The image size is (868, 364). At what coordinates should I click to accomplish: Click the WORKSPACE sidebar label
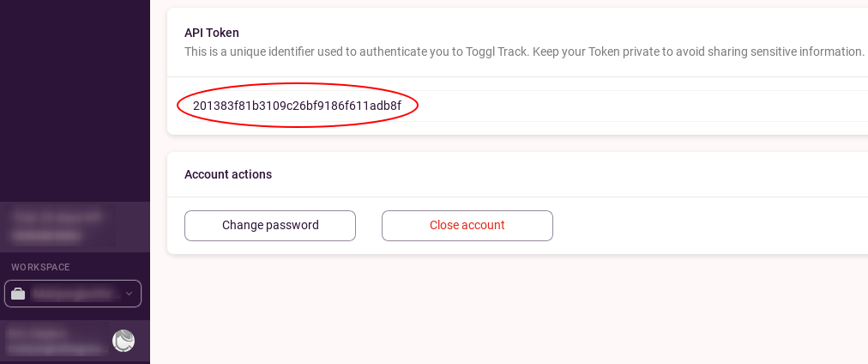(x=40, y=267)
